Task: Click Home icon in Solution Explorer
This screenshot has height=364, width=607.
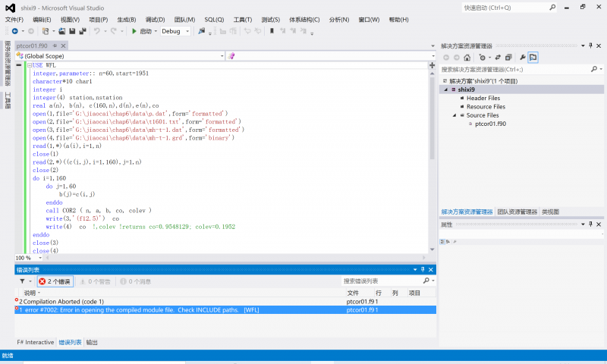Action: (x=467, y=57)
